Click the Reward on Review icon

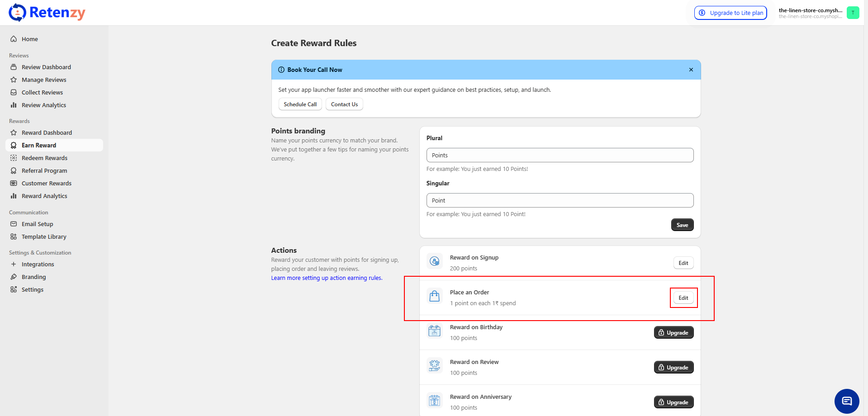(x=434, y=366)
